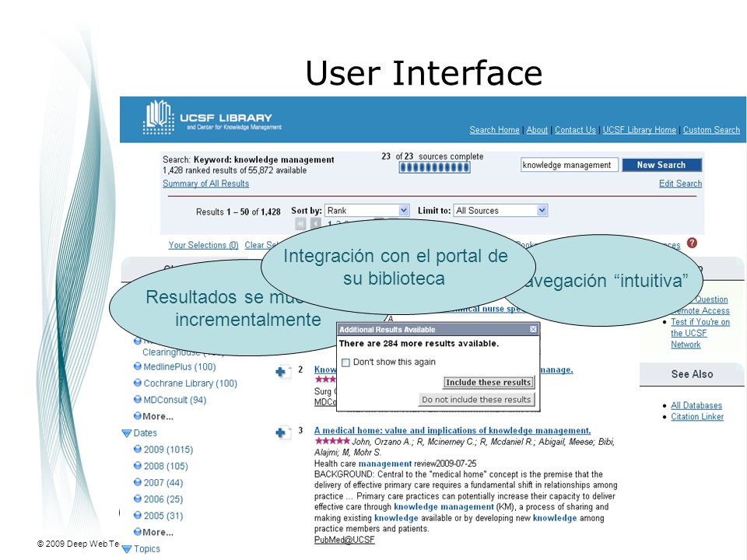Viewport: 747px width, 560px height.
Task: Filter results by 2007 (44)
Action: coord(163,483)
